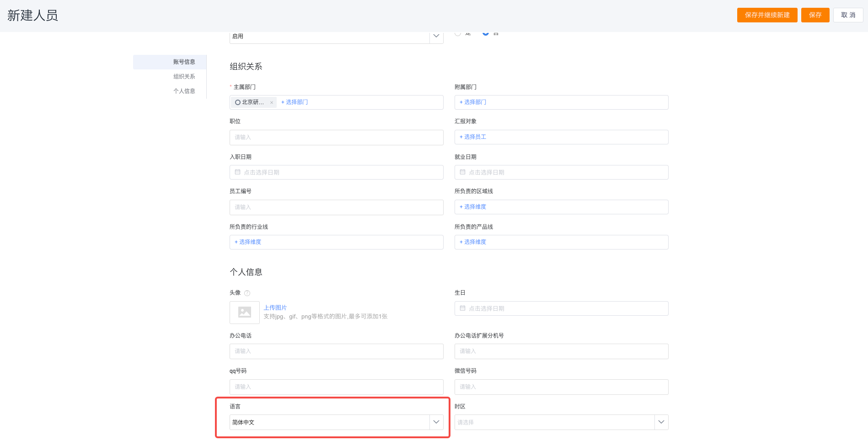Click circle icon in 北京研 tag
This screenshot has height=446, width=868.
tap(238, 102)
